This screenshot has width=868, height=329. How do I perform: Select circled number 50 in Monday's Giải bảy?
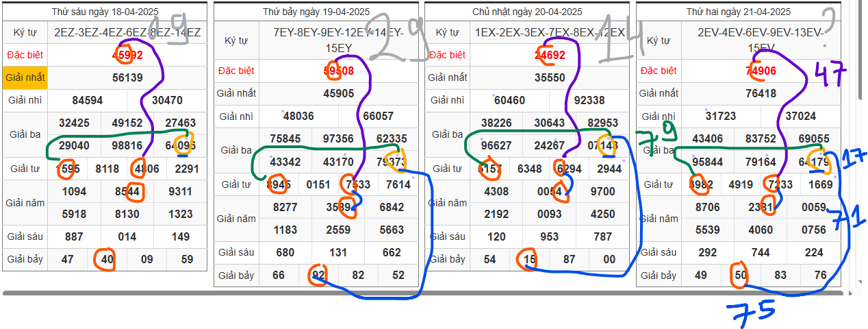(740, 276)
